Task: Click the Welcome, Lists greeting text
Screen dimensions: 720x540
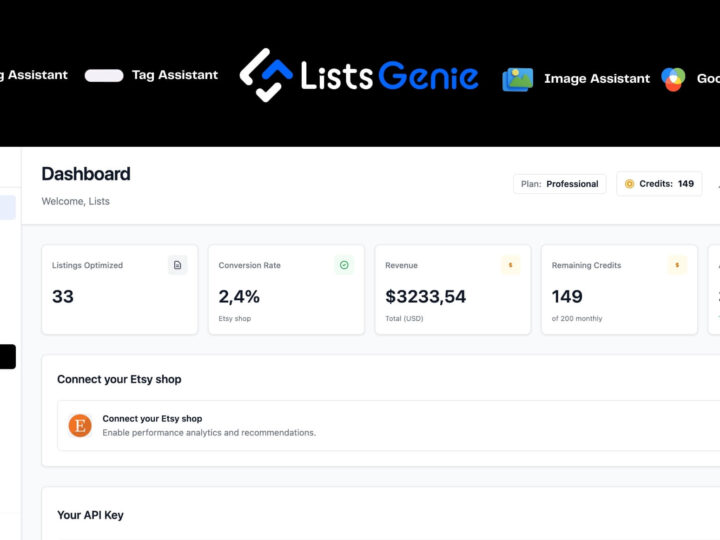Action: point(76,201)
